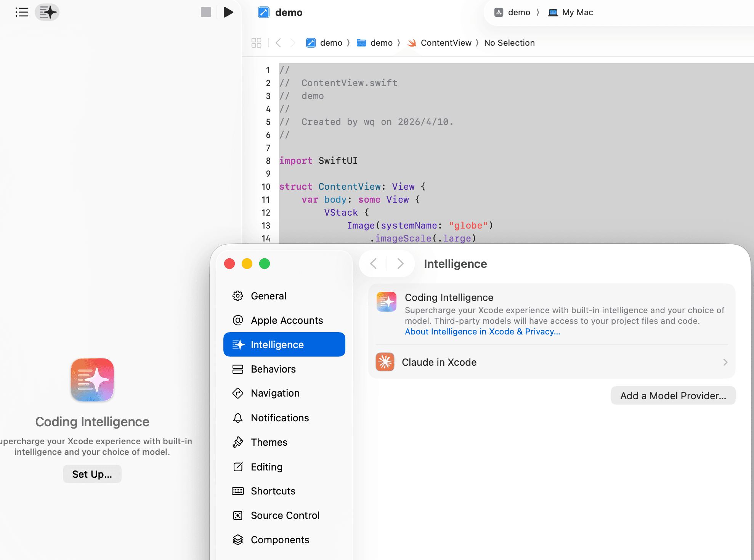Select the General settings tab

(x=268, y=296)
